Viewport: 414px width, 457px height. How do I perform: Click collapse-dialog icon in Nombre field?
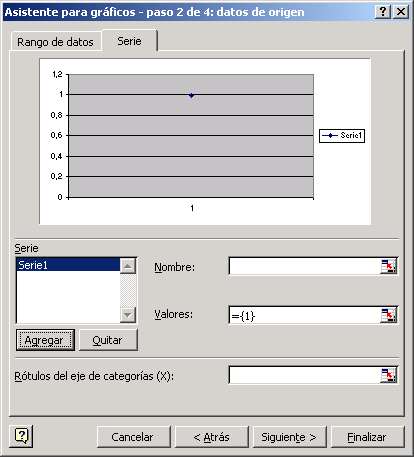point(388,266)
